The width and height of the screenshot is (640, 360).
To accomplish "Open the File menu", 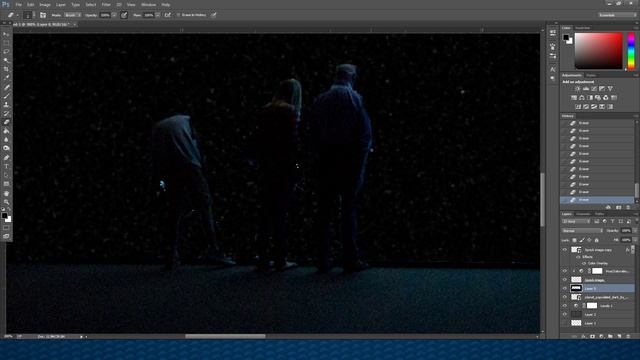I will [x=18, y=4].
